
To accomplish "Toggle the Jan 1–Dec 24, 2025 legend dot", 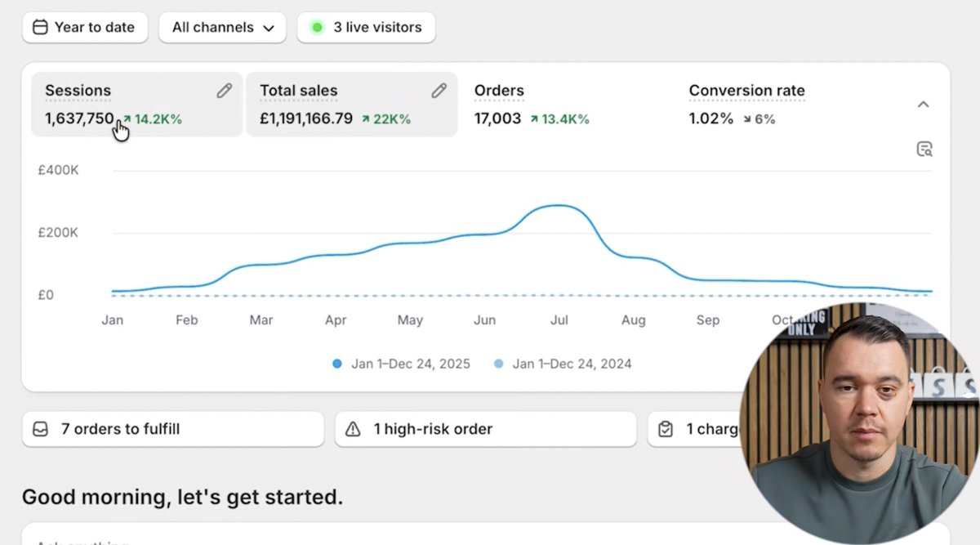I will point(337,364).
